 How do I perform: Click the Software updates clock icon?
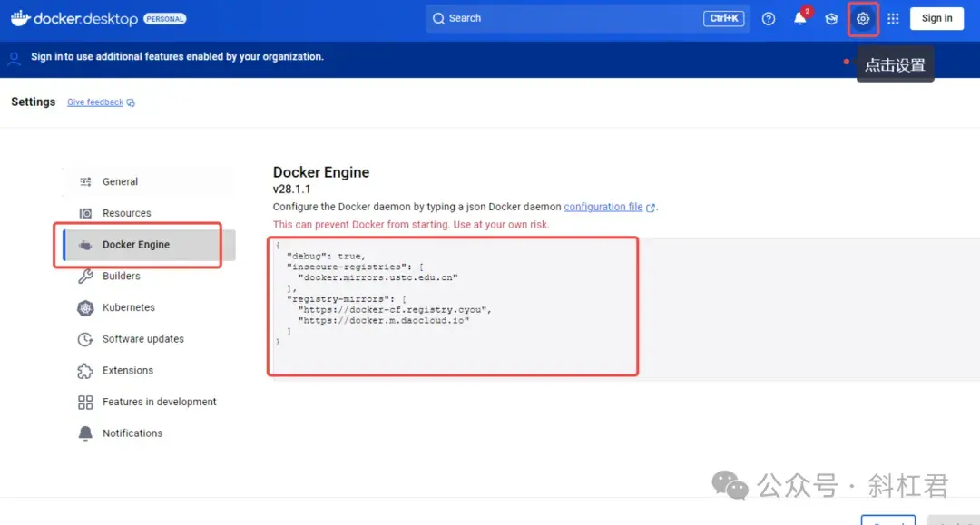point(85,339)
